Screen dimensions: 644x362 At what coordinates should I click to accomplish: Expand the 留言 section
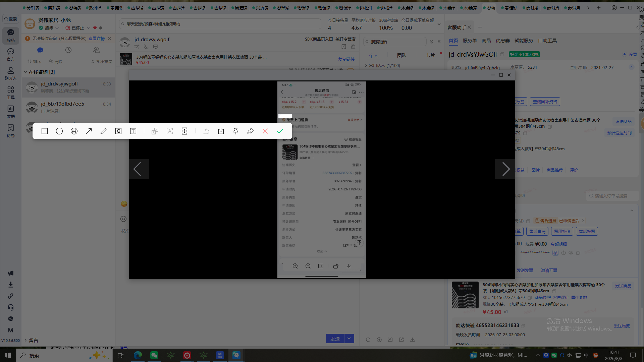pos(25,340)
